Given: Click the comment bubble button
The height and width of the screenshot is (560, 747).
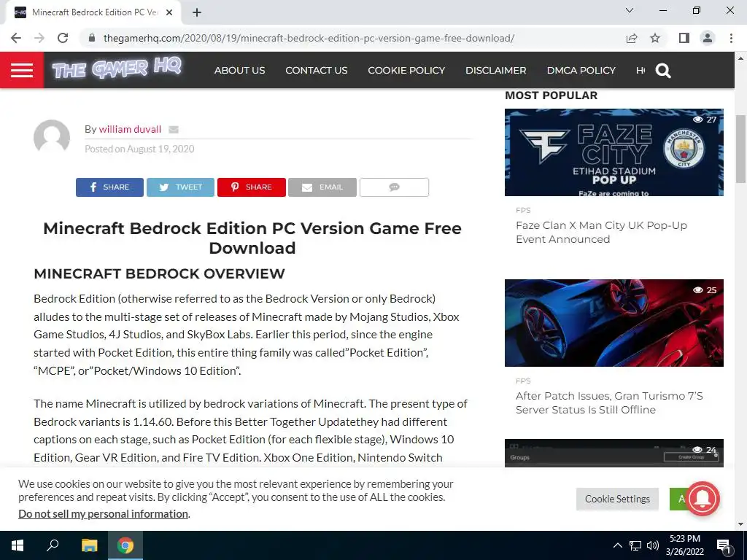Looking at the screenshot, I should point(394,187).
